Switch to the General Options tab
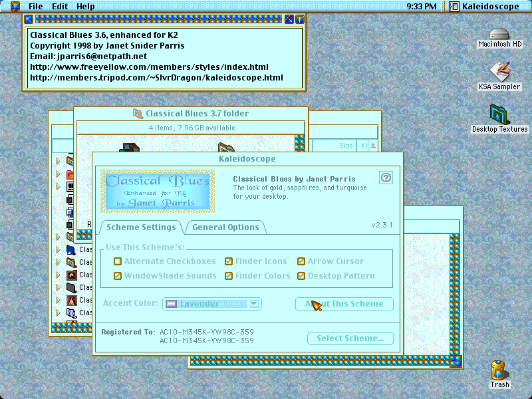This screenshot has height=399, width=532. (x=225, y=227)
